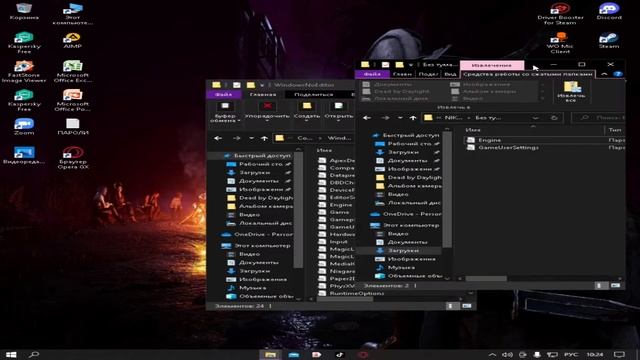Open Файл tab in WindowsNoEditor window

pos(224,94)
